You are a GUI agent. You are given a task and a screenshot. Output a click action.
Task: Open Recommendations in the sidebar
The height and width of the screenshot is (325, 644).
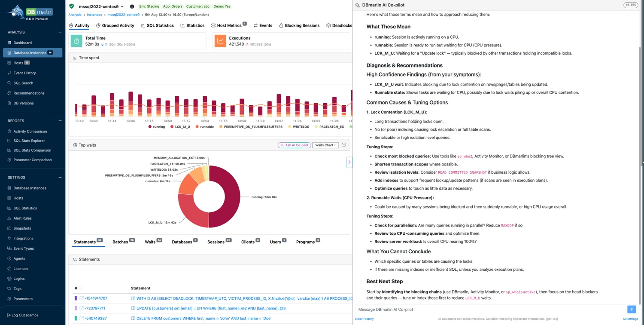29,93
